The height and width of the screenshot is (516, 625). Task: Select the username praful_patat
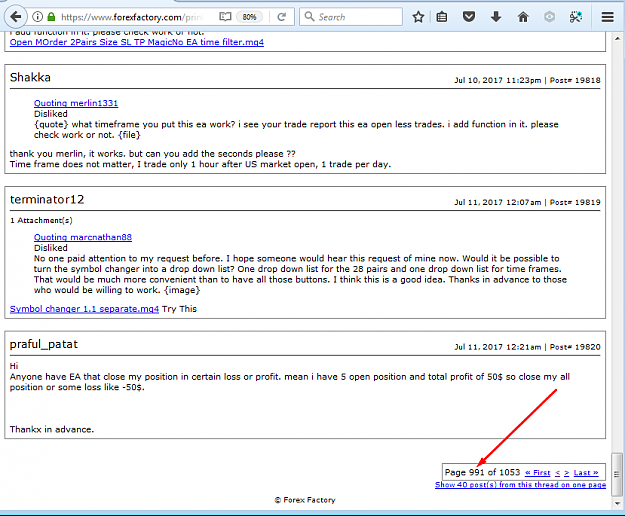44,345
